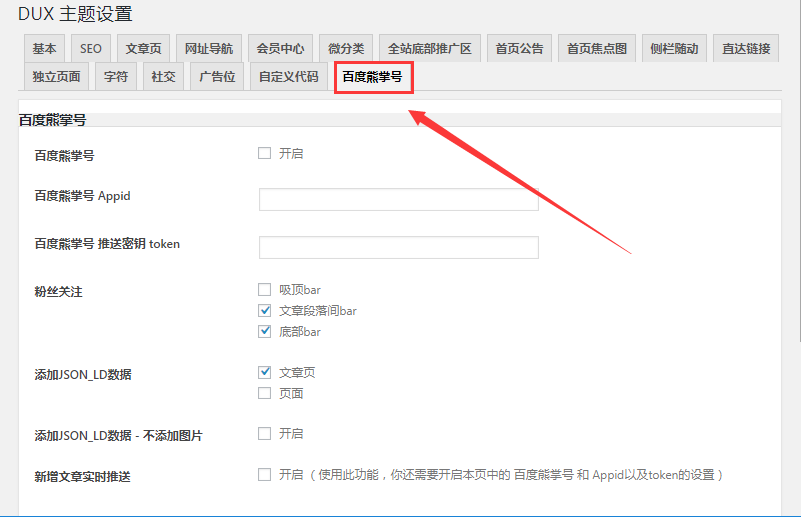Screen dimensions: 801x517
Task: Open the 侧栏随动 tab
Action: coord(674,49)
